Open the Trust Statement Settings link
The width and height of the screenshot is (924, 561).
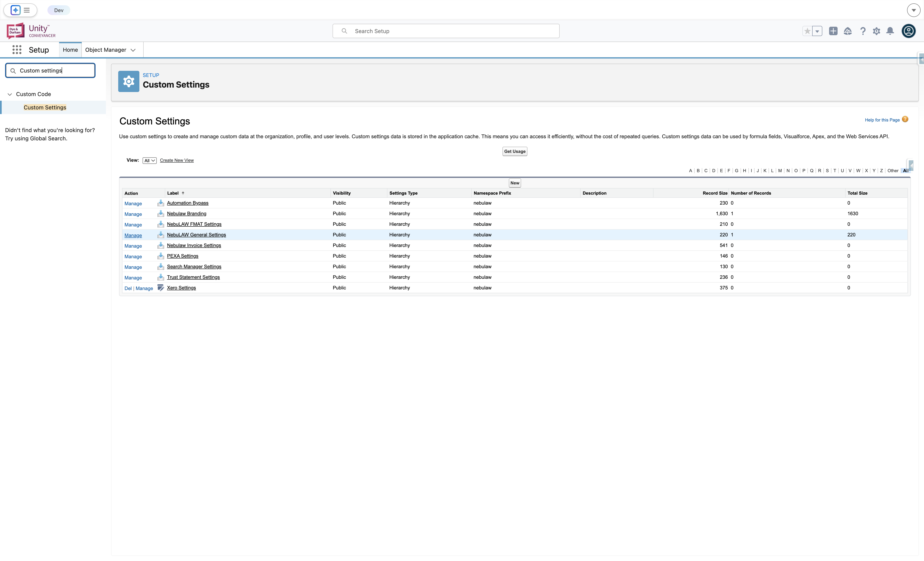click(193, 277)
